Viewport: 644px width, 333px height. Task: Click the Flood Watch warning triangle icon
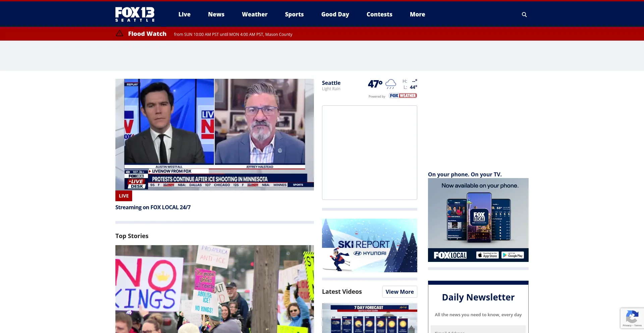point(120,34)
